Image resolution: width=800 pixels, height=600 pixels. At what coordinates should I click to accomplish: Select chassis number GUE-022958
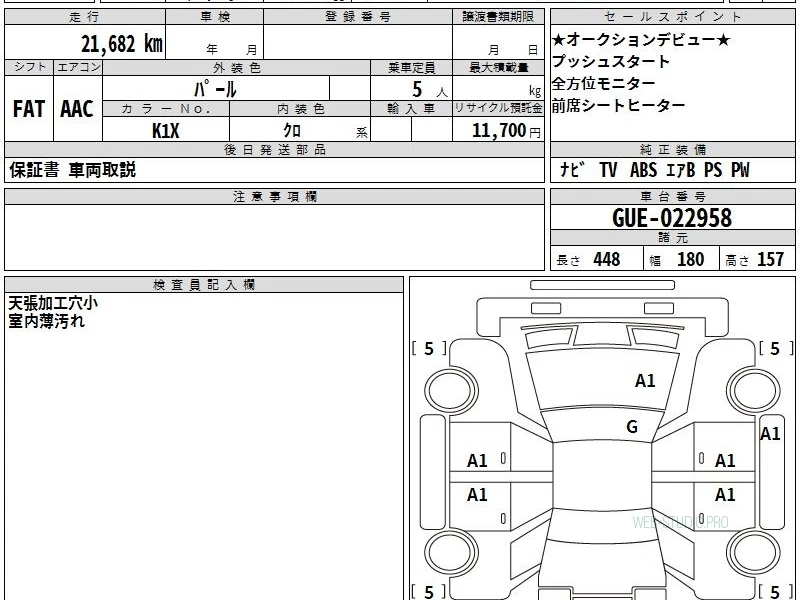(x=672, y=218)
